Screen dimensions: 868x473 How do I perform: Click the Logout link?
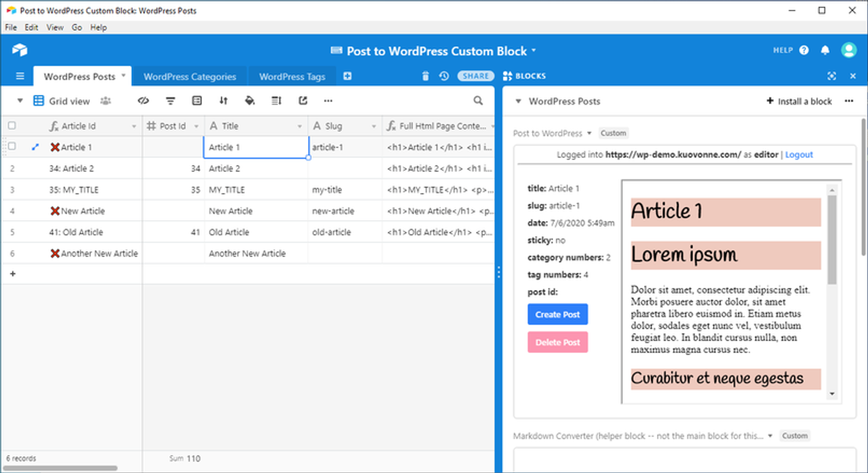pos(799,154)
